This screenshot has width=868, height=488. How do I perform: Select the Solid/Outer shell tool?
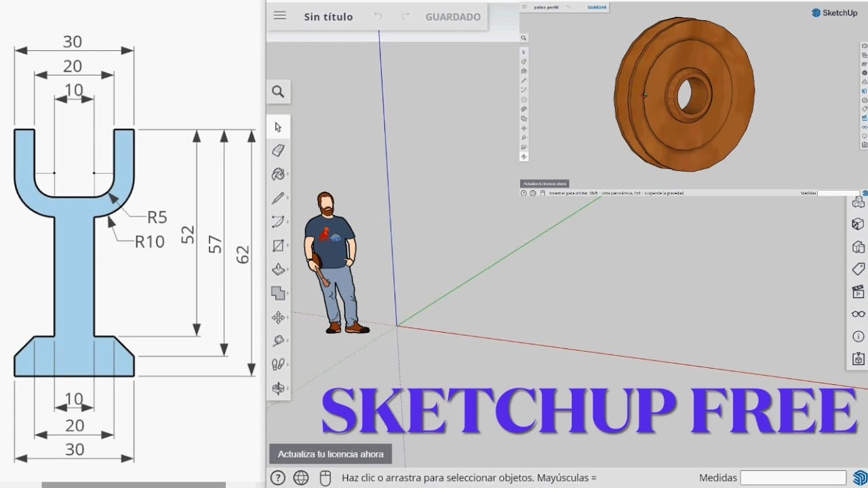278,293
